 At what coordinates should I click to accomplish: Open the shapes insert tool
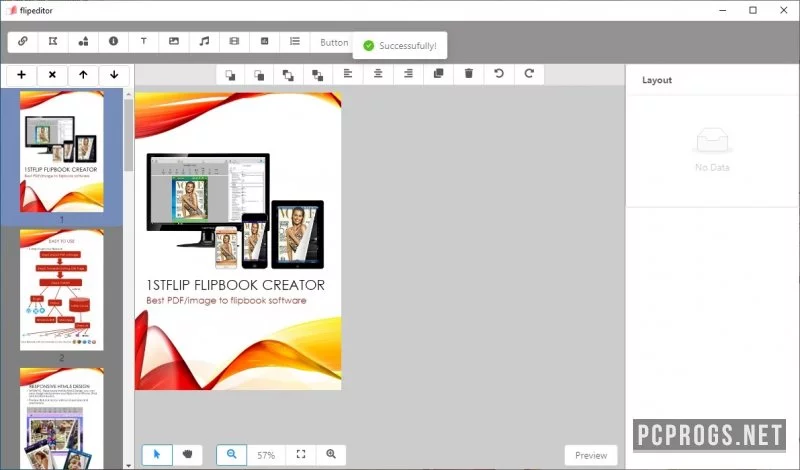tap(83, 42)
